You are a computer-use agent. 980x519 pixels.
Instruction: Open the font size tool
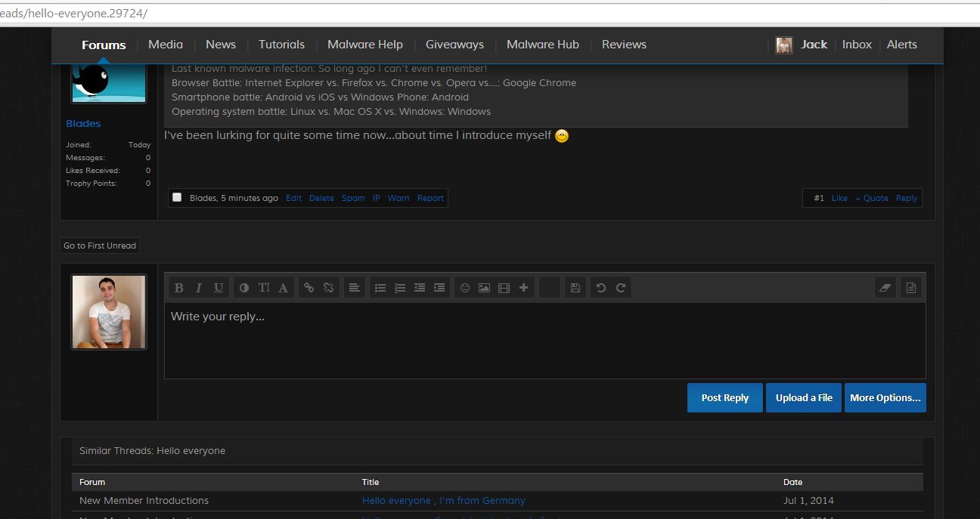point(264,288)
